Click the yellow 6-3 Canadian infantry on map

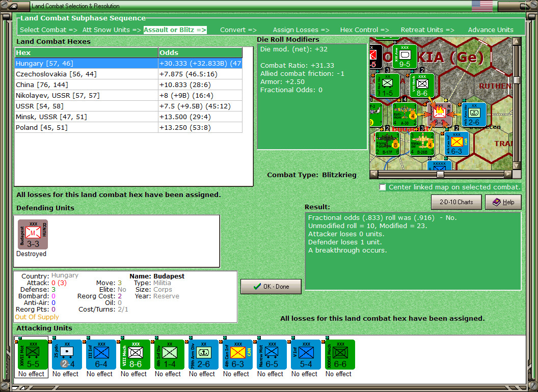pos(456,144)
